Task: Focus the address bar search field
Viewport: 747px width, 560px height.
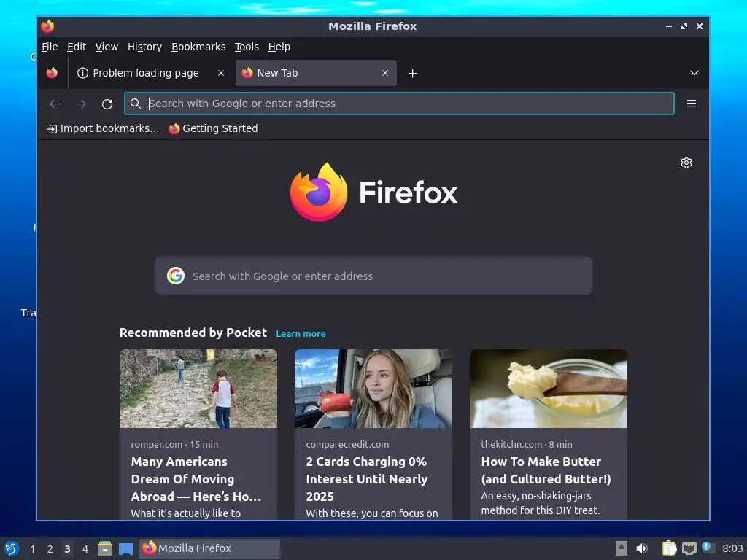Action: click(399, 104)
